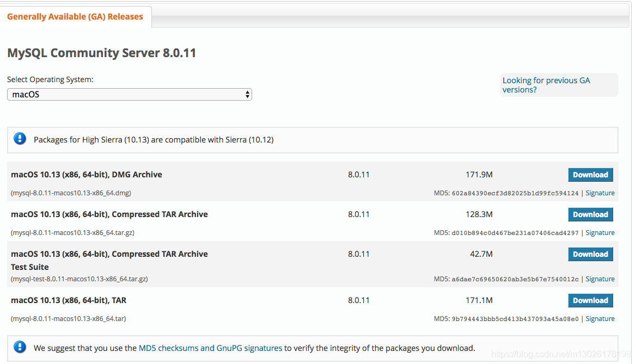Click the 'Select Operating System:' label

50,79
